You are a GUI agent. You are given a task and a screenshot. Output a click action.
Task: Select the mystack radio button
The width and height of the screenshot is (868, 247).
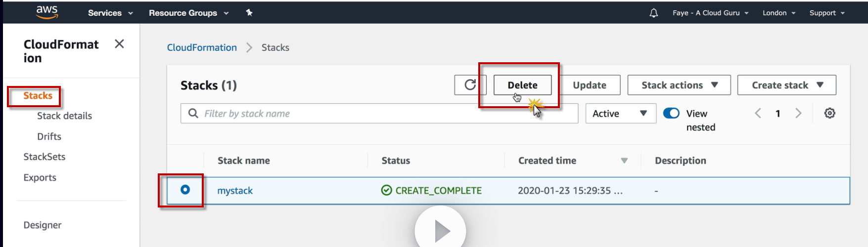click(x=185, y=190)
